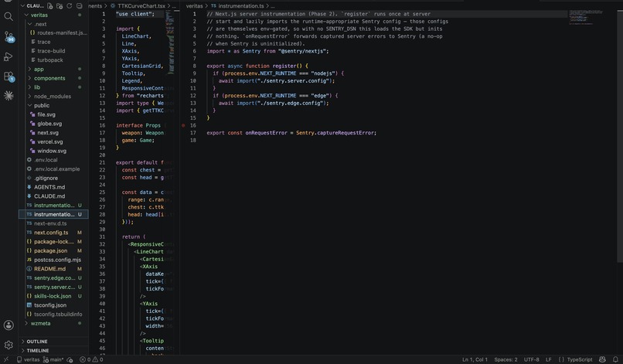Click the veritas workspace status bar item

click(x=28, y=359)
